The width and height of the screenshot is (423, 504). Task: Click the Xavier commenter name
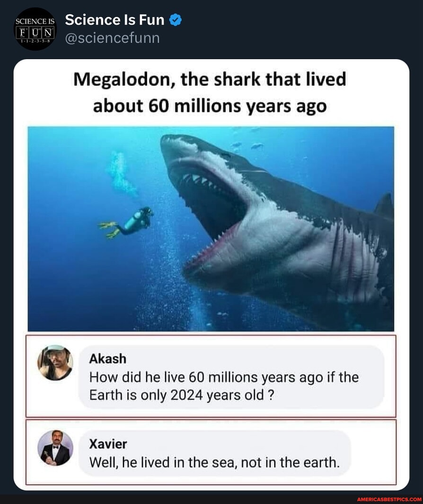point(108,443)
